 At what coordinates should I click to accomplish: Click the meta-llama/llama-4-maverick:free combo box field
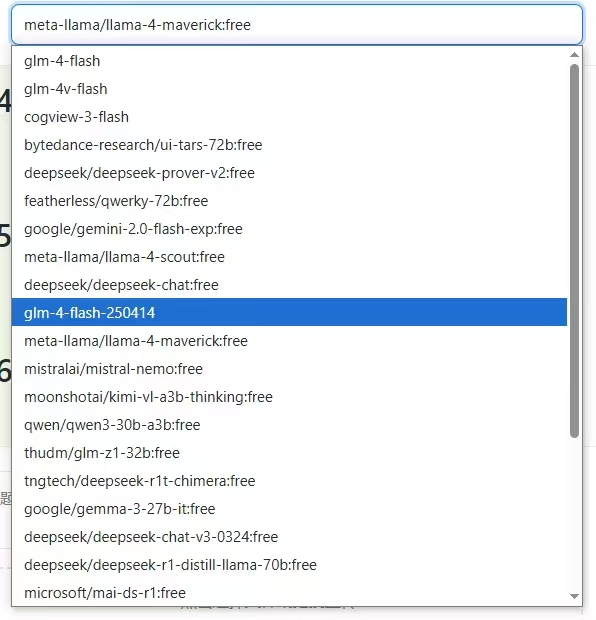[297, 25]
